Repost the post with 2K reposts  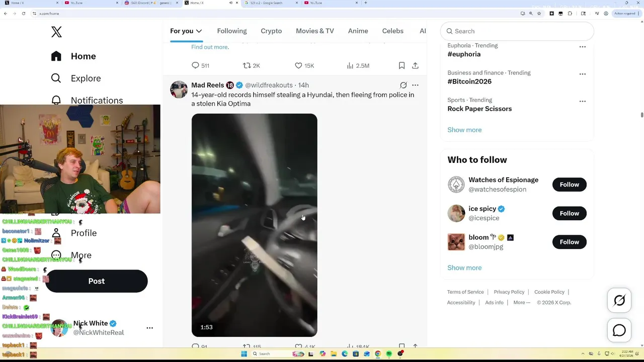tap(252, 65)
